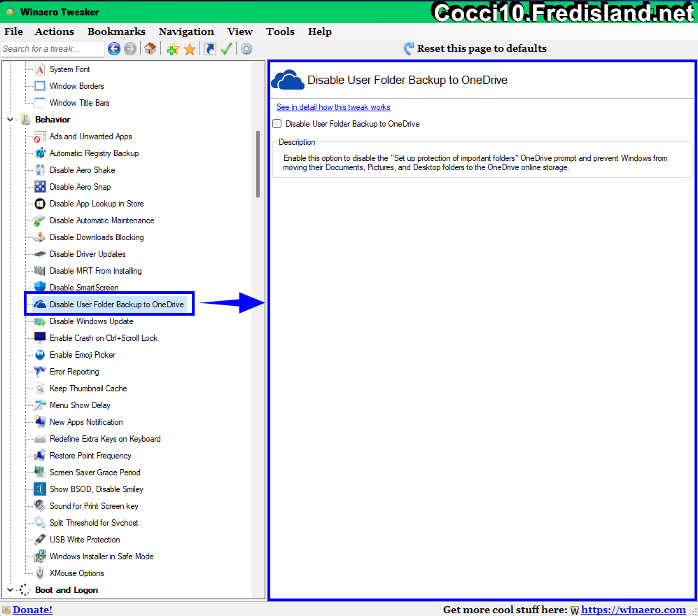
Task: Select Keep Thumbnail Cache item
Action: coord(88,388)
